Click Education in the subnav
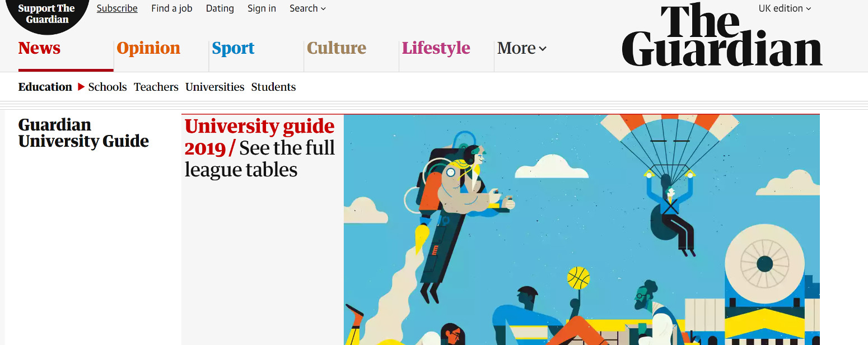 click(x=45, y=87)
